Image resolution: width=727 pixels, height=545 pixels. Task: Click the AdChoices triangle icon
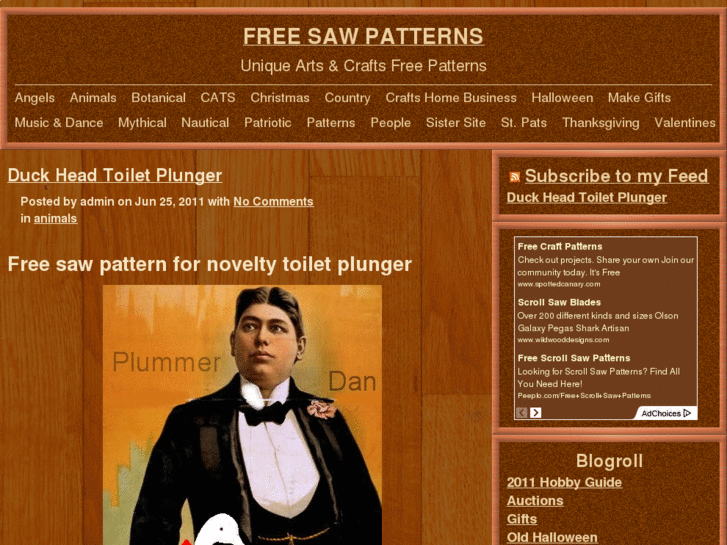pos(687,413)
